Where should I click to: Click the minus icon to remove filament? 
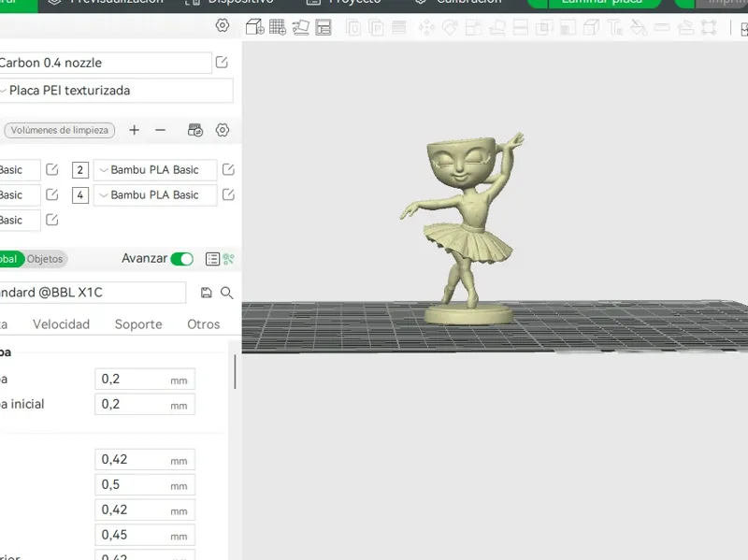[x=160, y=130]
